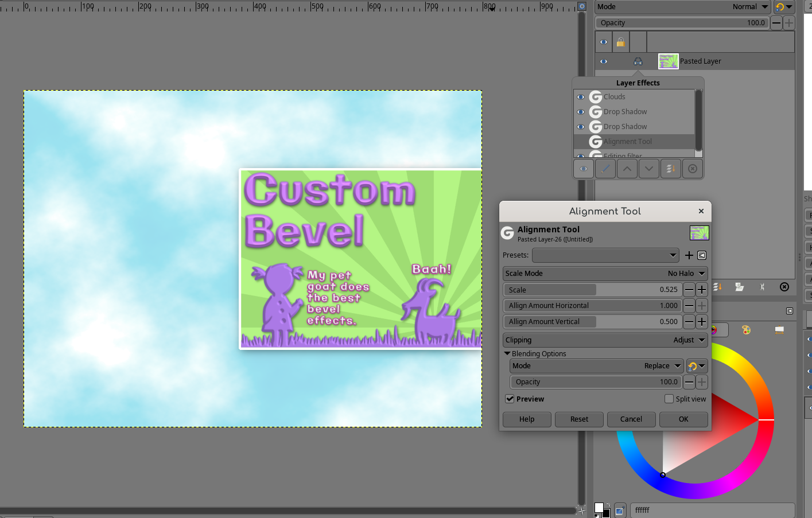Select Clouds in Layer Effects list
The width and height of the screenshot is (812, 518).
pyautogui.click(x=615, y=97)
